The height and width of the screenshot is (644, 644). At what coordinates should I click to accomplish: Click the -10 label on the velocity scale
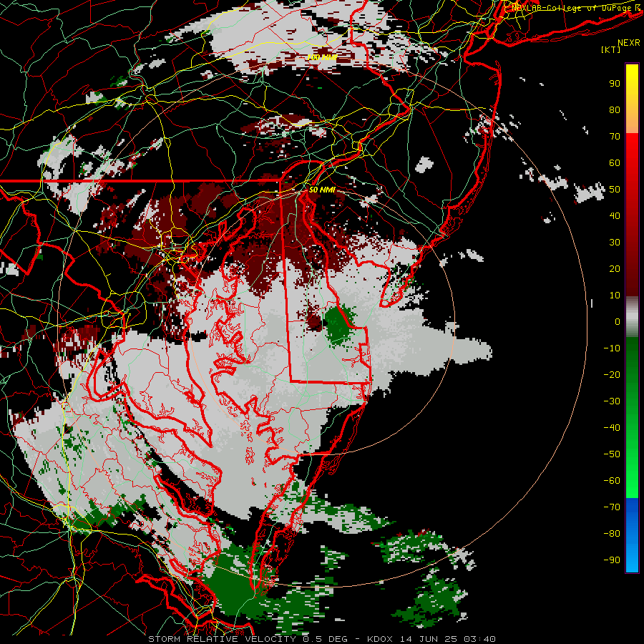click(612, 348)
